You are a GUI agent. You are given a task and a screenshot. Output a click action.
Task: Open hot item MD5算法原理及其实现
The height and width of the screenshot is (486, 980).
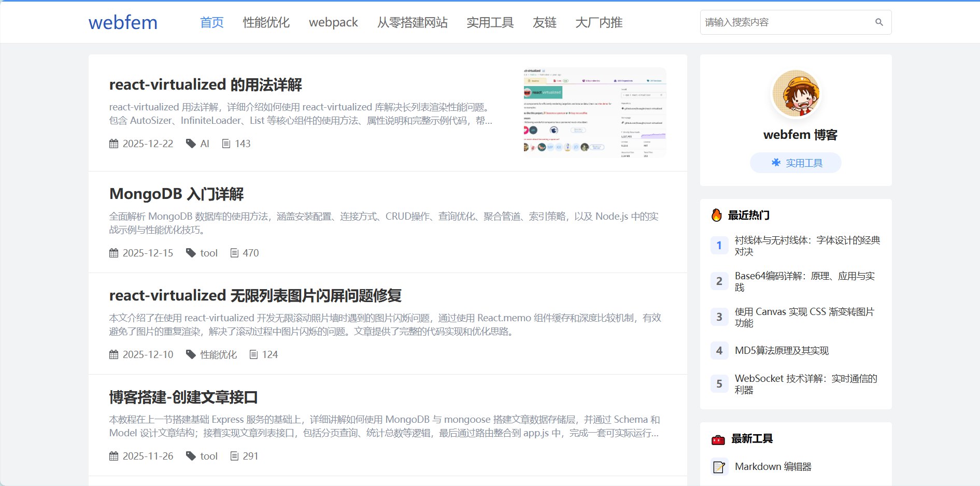coord(782,351)
